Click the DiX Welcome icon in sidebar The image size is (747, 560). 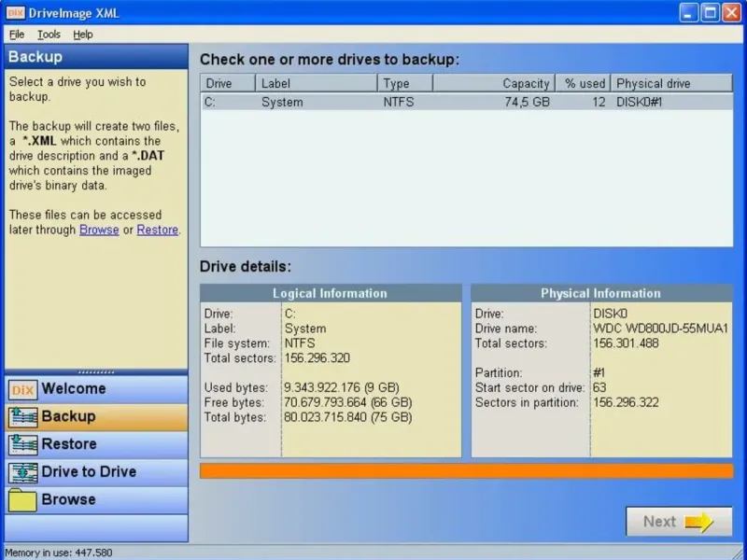(x=22, y=389)
